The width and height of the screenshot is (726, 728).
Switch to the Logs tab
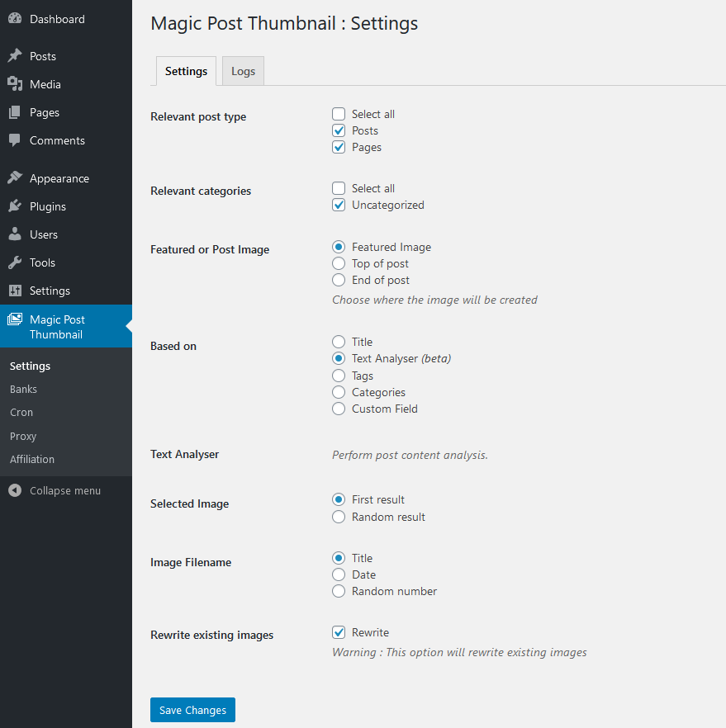click(x=244, y=71)
